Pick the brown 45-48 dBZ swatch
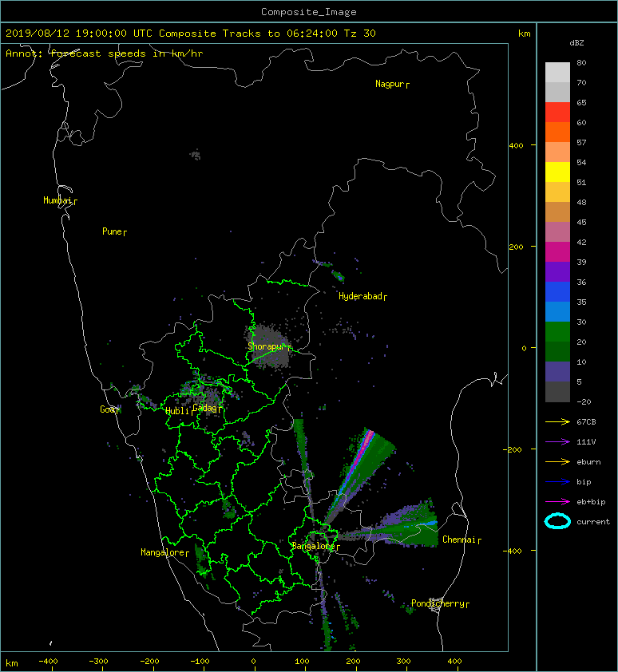The height and width of the screenshot is (672, 618). point(557,211)
